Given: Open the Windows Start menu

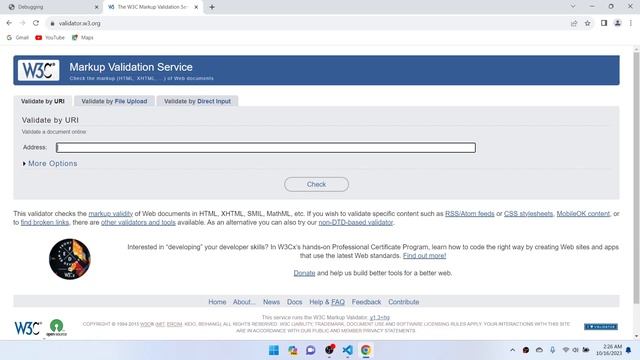Looking at the screenshot, I should pyautogui.click(x=274, y=350).
